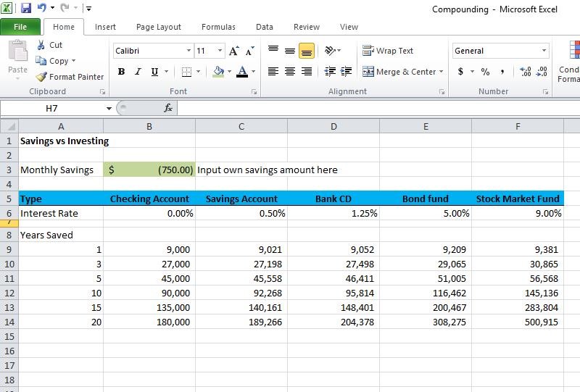This screenshot has width=580, height=392.
Task: Open the font name Calibri dropdown
Action: pyautogui.click(x=188, y=51)
